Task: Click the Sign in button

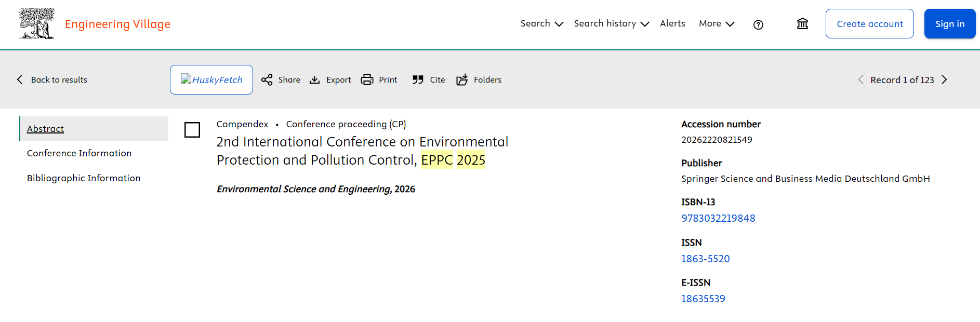Action: tap(950, 23)
